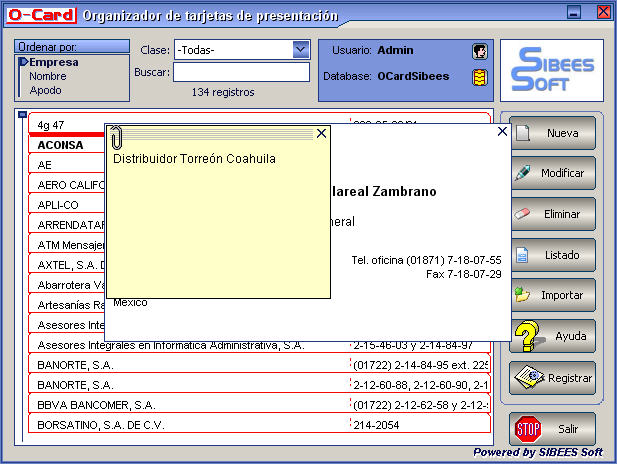Click Tel. oficina (01871) 7-18-07-55 on card
This screenshot has width=617, height=464.
click(427, 260)
